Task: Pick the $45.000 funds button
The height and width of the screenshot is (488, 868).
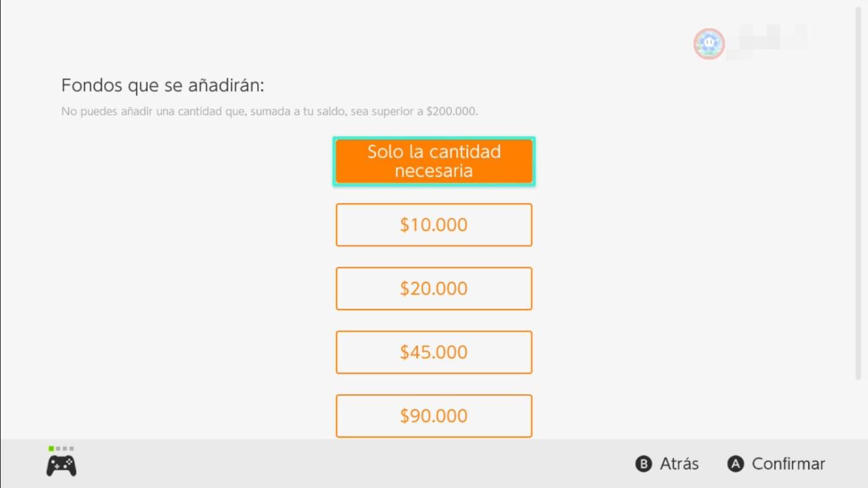Action: point(434,352)
